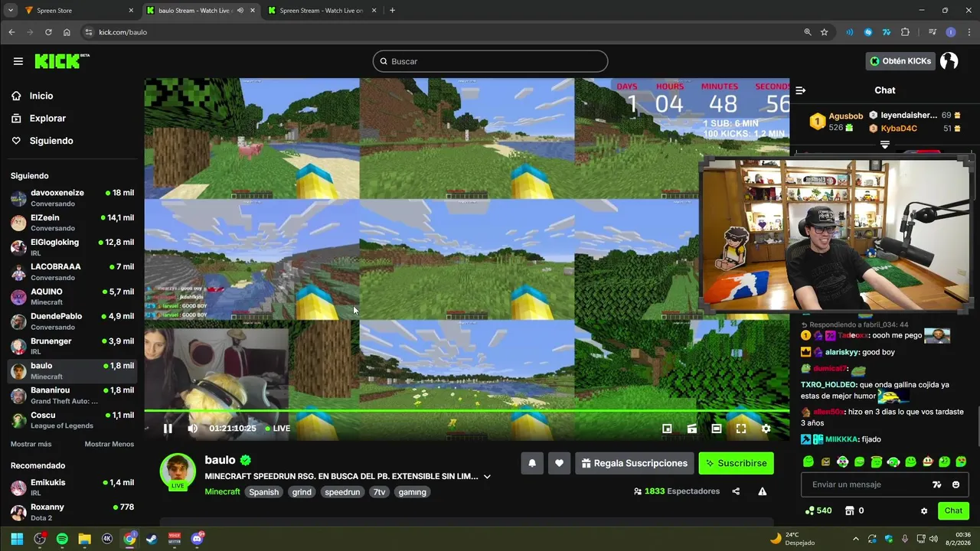Click first green emote in quick row
The image size is (980, 551).
pyautogui.click(x=808, y=461)
